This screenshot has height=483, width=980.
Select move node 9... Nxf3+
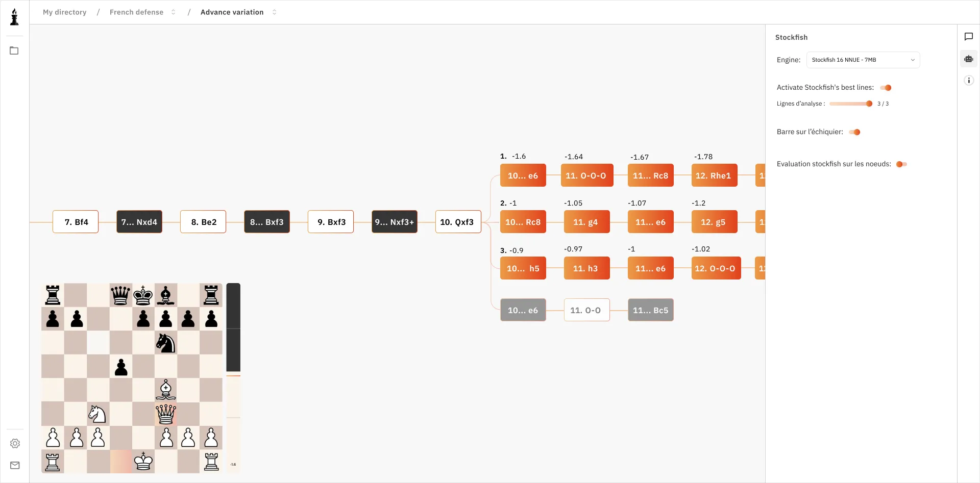point(395,222)
